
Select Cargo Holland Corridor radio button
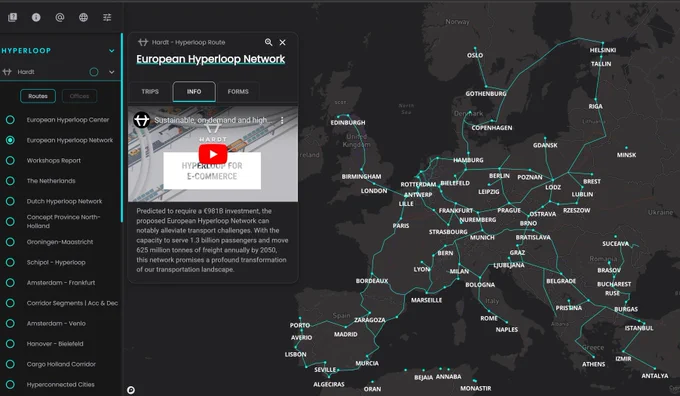pos(10,364)
